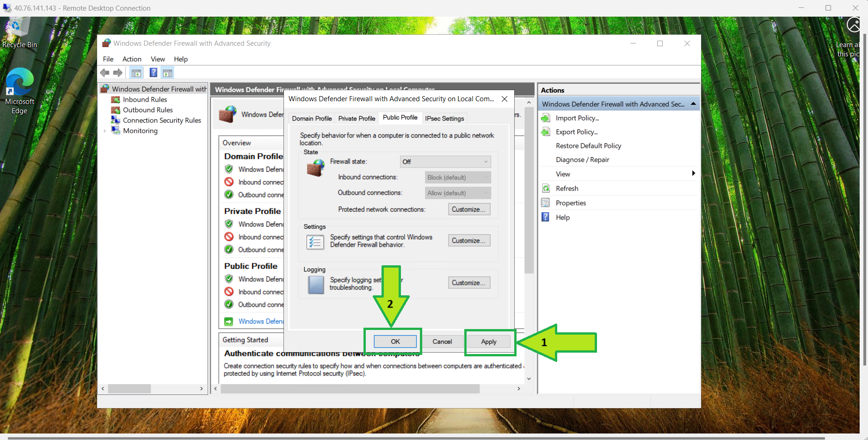
Task: Open the Help menu
Action: [x=181, y=59]
